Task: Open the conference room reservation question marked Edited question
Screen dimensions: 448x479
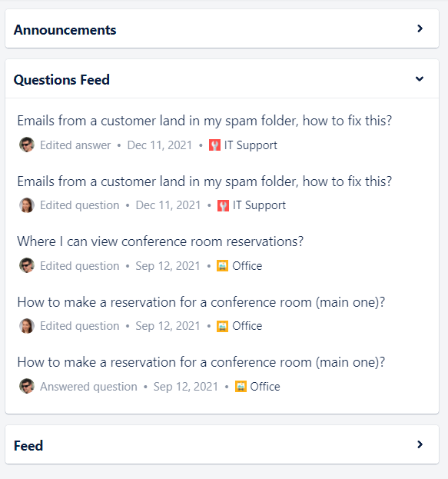Action: pos(201,302)
